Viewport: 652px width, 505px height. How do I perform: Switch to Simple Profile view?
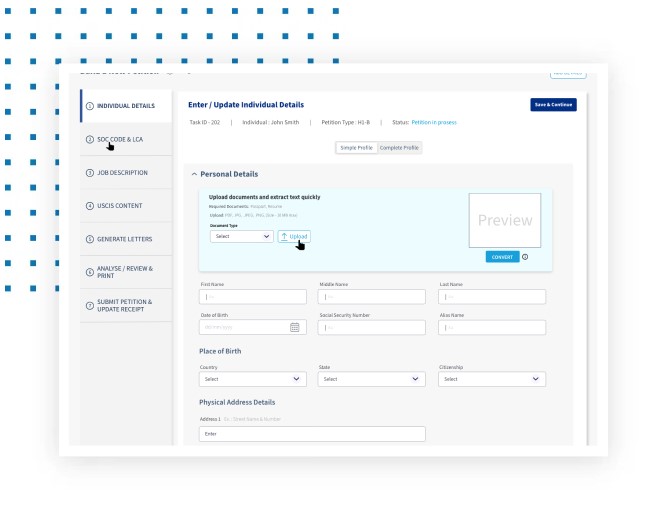(356, 148)
